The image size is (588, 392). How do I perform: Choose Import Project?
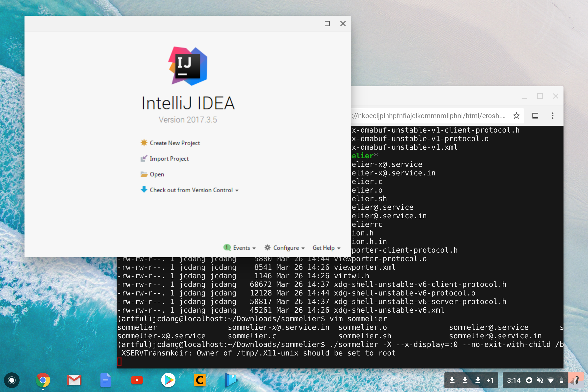[x=169, y=159]
